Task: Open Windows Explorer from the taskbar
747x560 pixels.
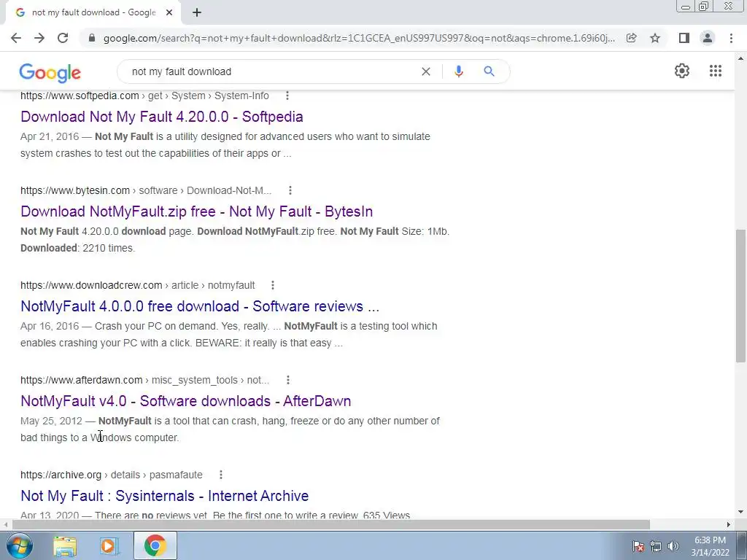Action: point(65,545)
